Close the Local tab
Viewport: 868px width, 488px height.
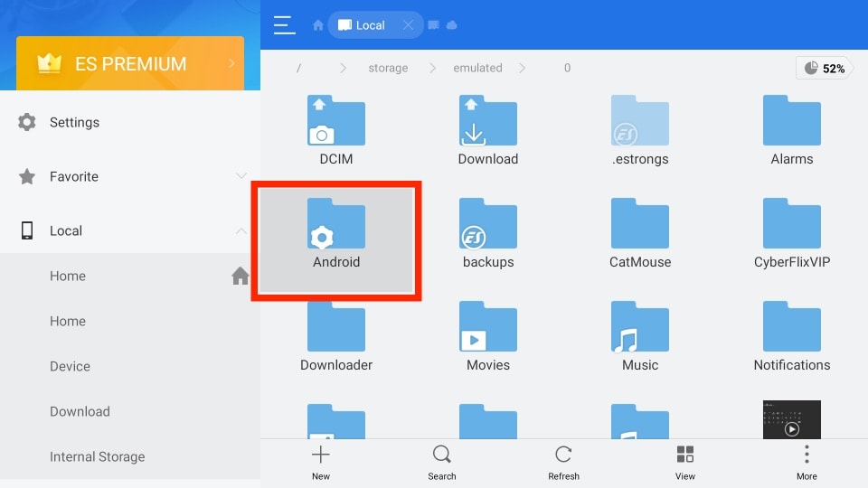click(408, 25)
